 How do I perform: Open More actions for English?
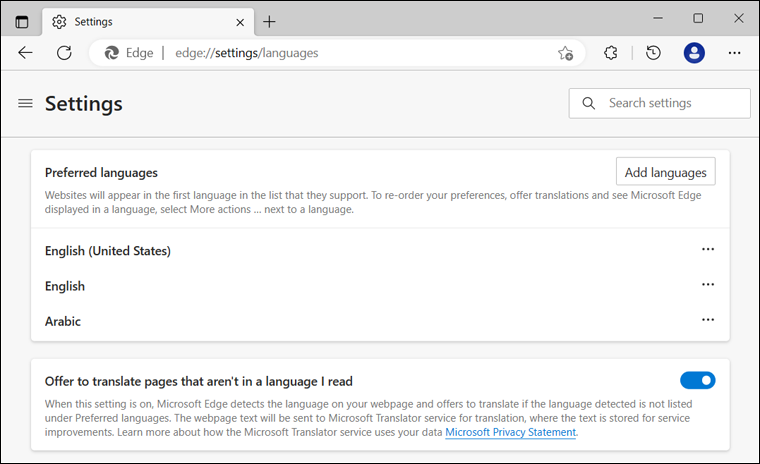coord(708,285)
